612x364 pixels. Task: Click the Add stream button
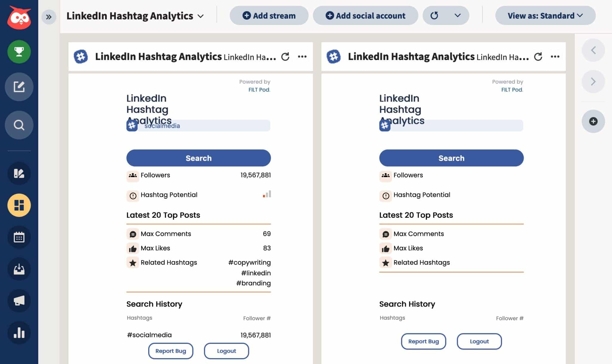(269, 16)
